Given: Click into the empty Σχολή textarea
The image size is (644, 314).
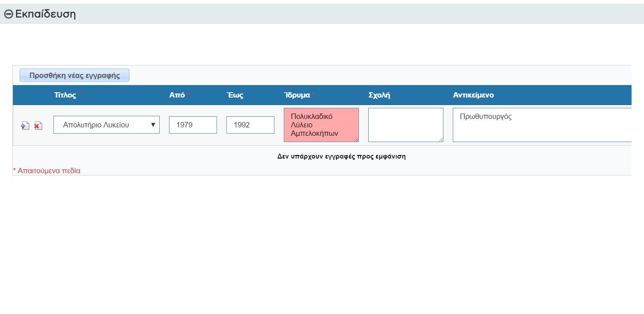Looking at the screenshot, I should click(405, 125).
